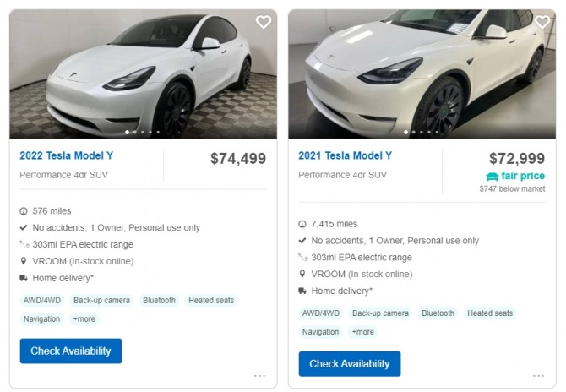Image resolution: width=566 pixels, height=392 pixels.
Task: Save the 2022 Tesla Model Y with heart icon
Action: (x=264, y=22)
